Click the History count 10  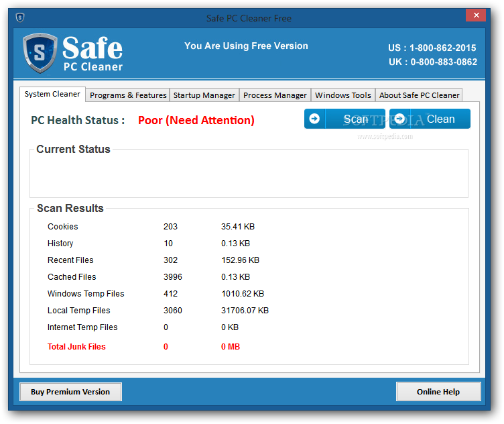(168, 244)
